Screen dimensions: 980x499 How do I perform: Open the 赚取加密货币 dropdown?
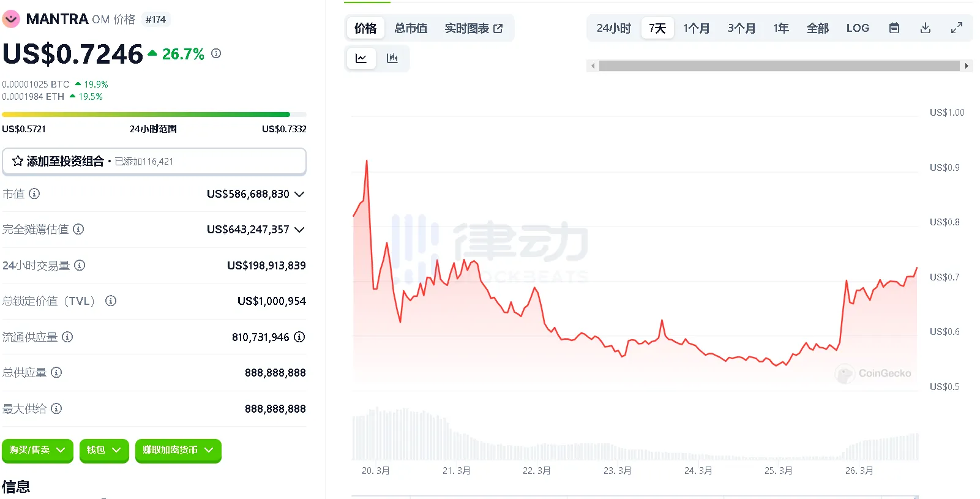point(178,450)
